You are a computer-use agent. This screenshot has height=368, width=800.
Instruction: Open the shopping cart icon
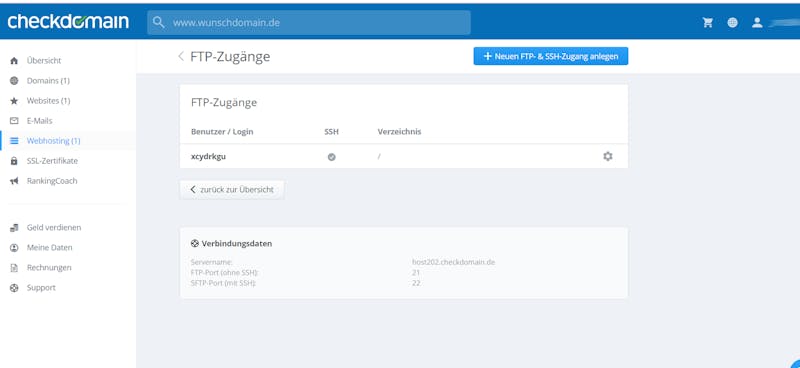pyautogui.click(x=708, y=22)
